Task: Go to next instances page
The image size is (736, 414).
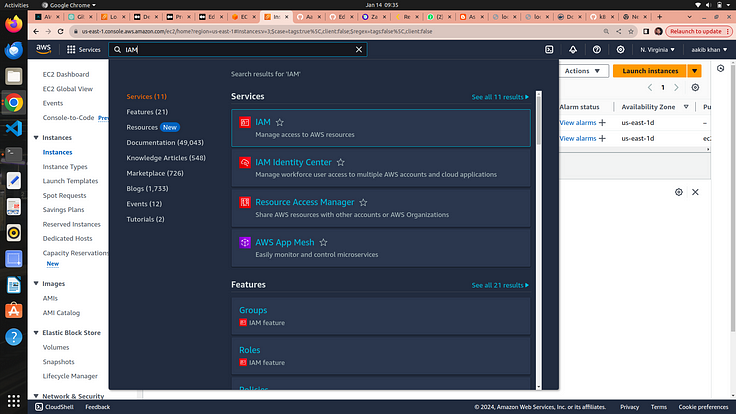Action: [x=676, y=87]
